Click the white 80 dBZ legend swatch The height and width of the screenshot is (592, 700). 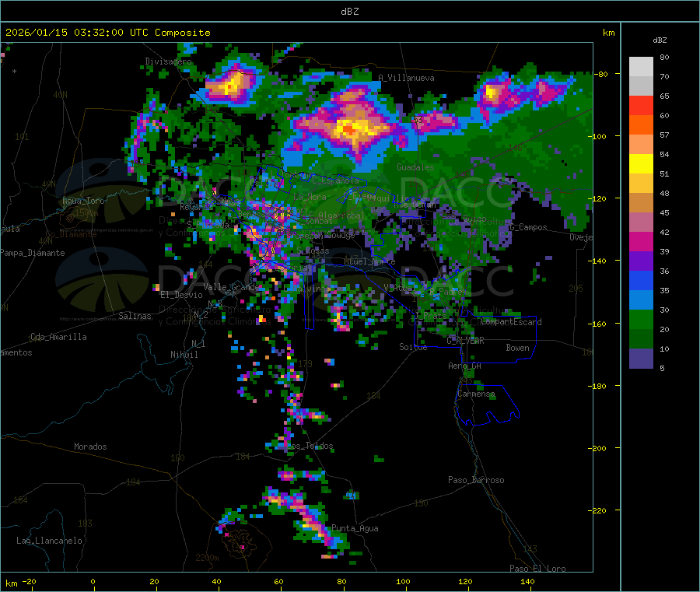641,67
